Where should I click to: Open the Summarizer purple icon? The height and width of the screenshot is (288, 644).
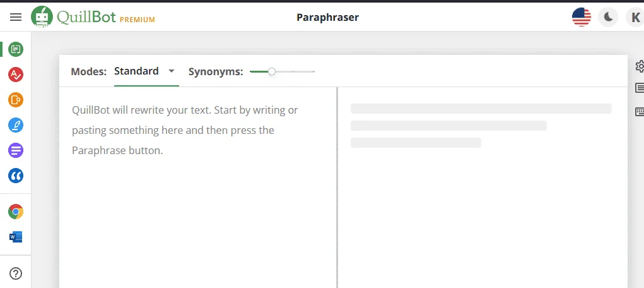click(16, 150)
